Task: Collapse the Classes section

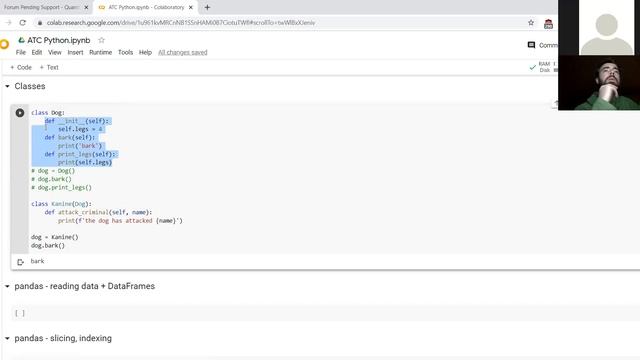Action: click(x=7, y=86)
